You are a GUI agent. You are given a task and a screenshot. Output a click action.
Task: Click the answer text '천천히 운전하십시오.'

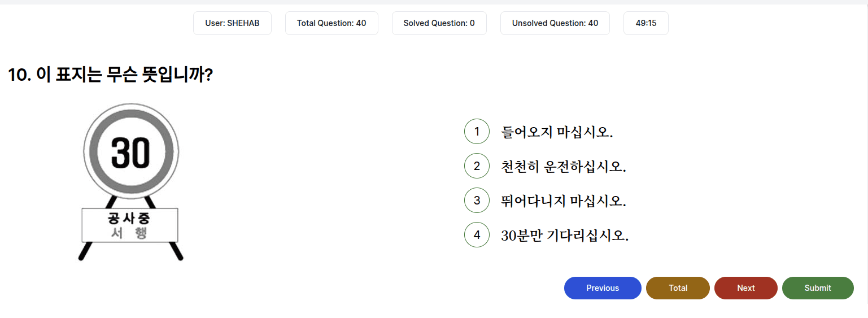[564, 167]
